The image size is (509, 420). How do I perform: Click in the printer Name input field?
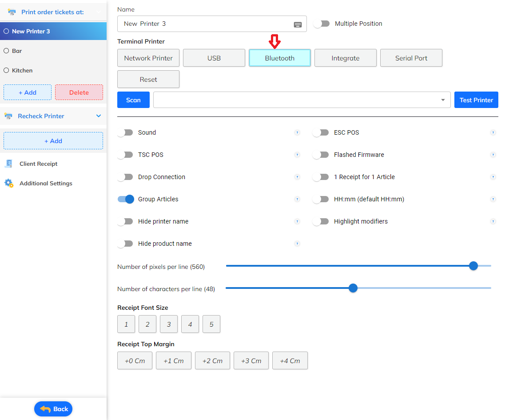coord(212,24)
